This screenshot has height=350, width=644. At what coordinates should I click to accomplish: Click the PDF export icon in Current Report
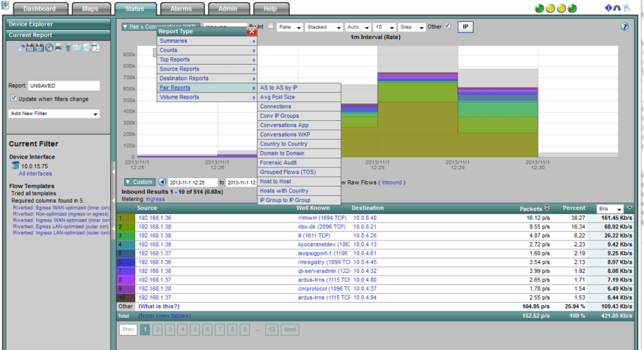(96, 48)
